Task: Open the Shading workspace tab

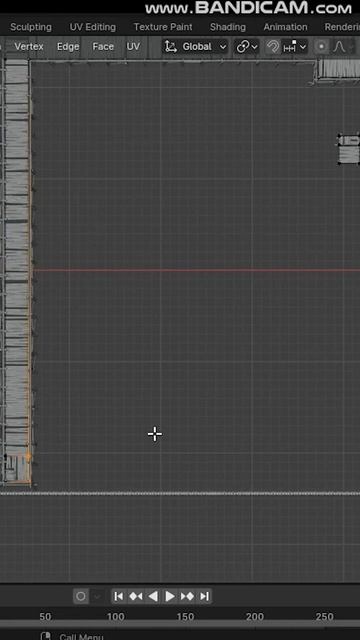Action: (x=228, y=27)
